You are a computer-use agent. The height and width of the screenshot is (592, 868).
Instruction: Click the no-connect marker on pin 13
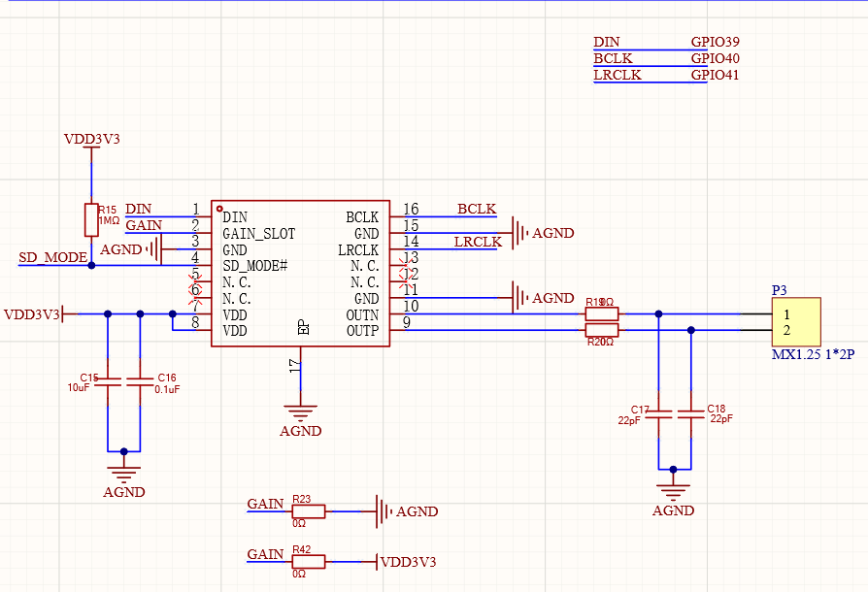coord(406,266)
